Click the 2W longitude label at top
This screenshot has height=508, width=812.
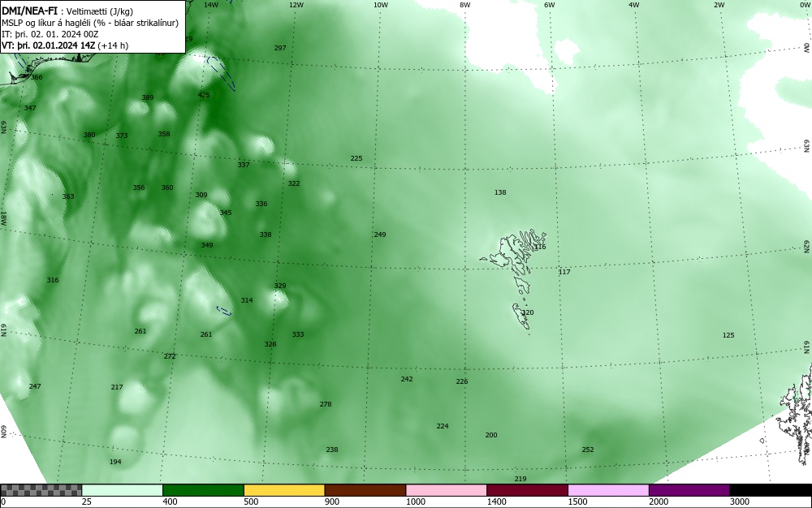pos(719,5)
